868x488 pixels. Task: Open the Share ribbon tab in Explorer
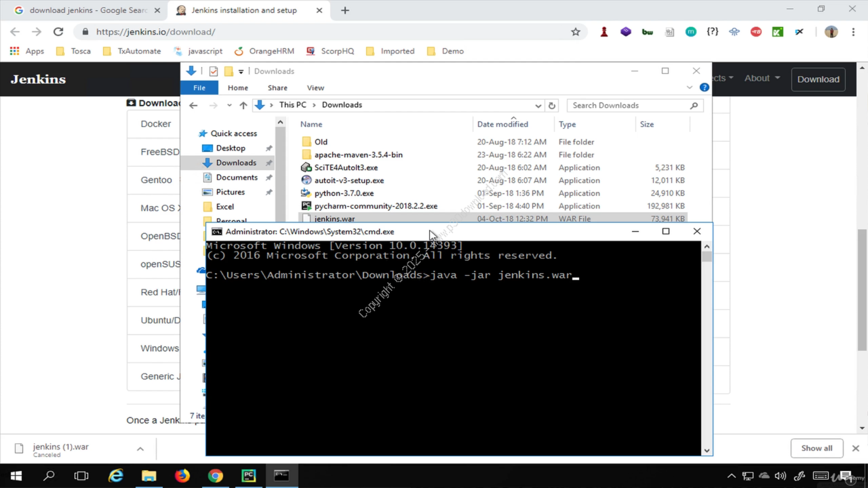click(x=277, y=88)
